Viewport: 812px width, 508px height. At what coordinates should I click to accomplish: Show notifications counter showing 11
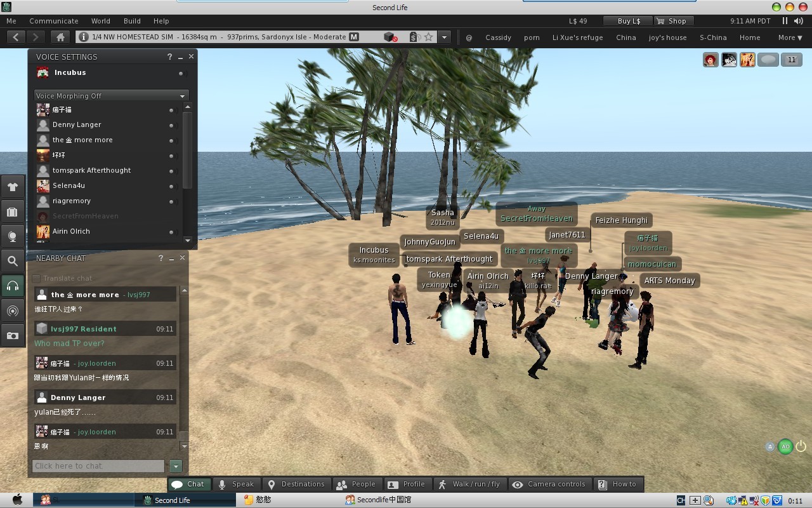(791, 60)
